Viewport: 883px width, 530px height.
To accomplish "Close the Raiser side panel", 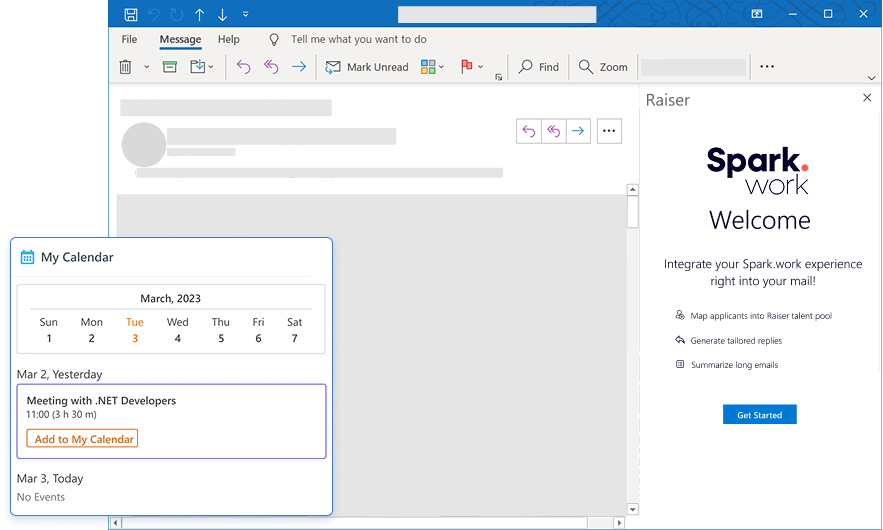I will [x=867, y=98].
